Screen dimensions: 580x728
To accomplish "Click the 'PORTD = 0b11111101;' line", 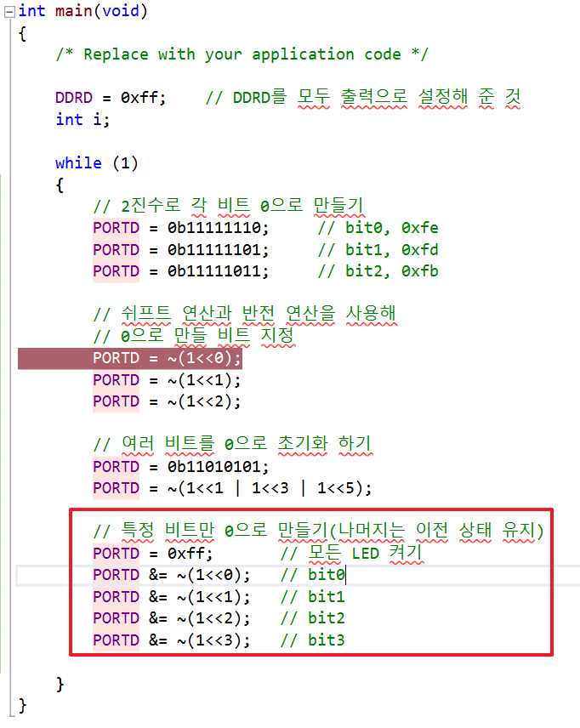I will [x=180, y=250].
